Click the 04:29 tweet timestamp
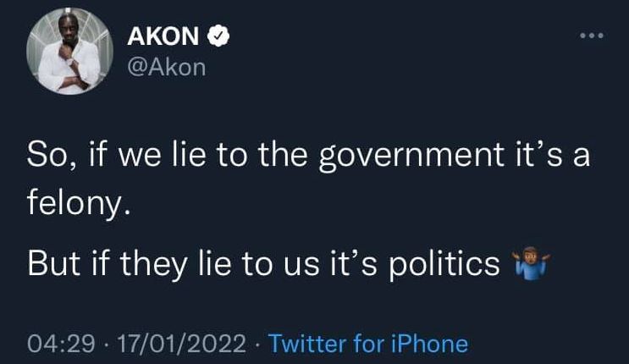This screenshot has height=364, width=629. [56, 344]
